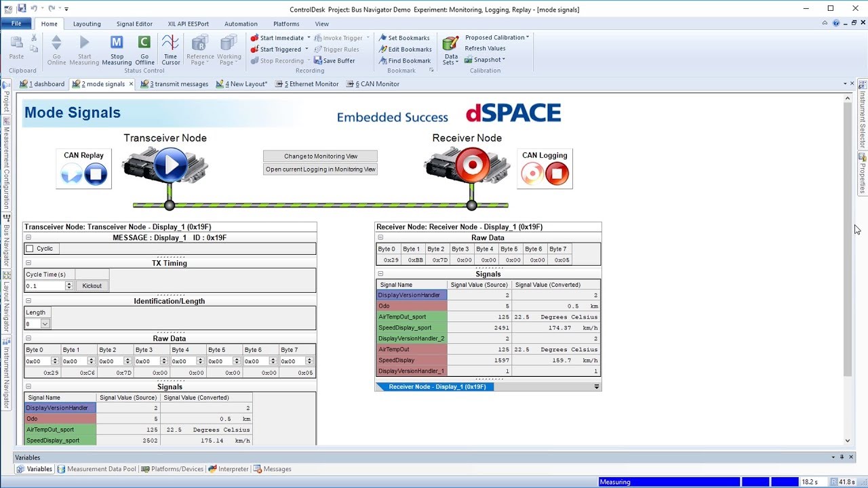Collapse Transceiver Raw Data section
The width and height of the screenshot is (868, 488).
pos(28,338)
